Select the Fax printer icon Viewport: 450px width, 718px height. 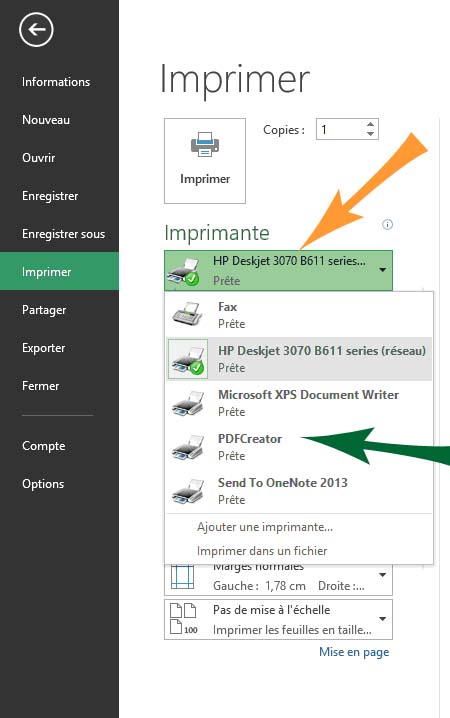click(x=188, y=315)
